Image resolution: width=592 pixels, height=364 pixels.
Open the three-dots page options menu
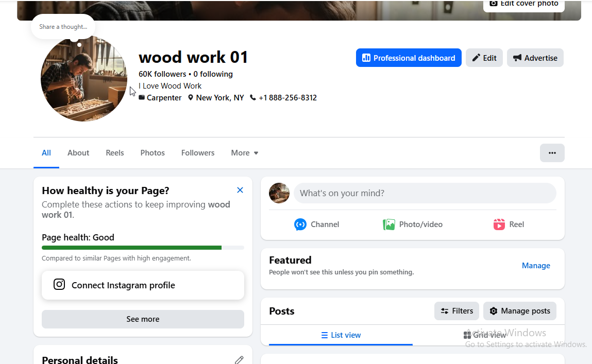coord(552,153)
